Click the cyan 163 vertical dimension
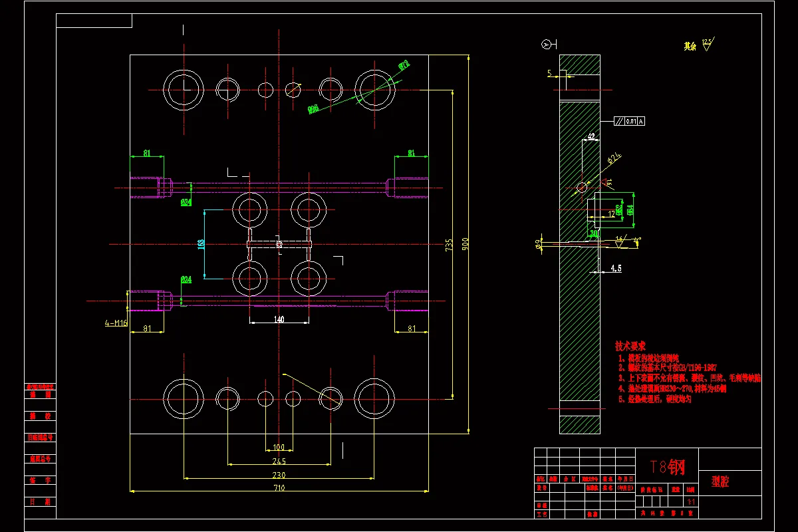This screenshot has width=798, height=532. (x=201, y=244)
